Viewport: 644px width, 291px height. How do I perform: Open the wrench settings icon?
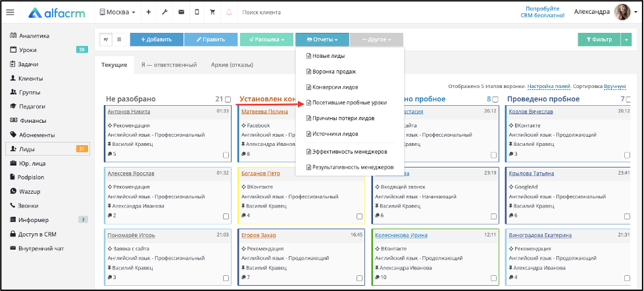pyautogui.click(x=164, y=12)
